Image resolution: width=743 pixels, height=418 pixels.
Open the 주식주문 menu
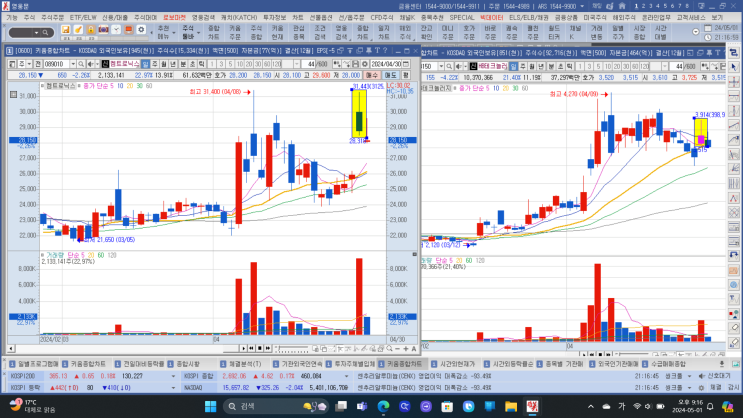click(52, 18)
